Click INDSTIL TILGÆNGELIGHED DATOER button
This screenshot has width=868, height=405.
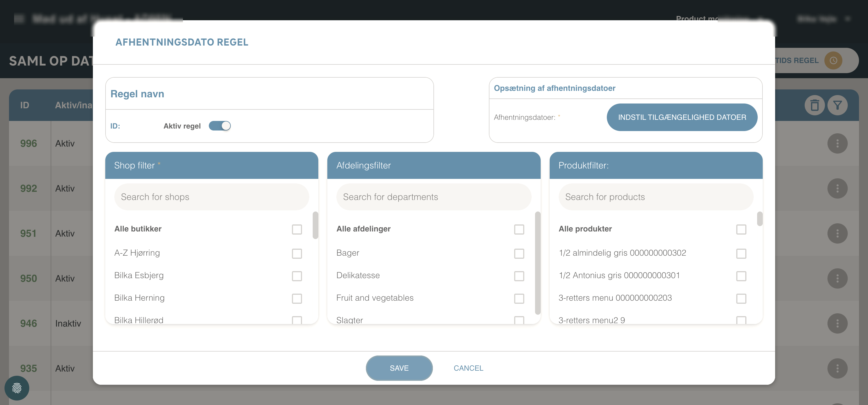tap(682, 117)
